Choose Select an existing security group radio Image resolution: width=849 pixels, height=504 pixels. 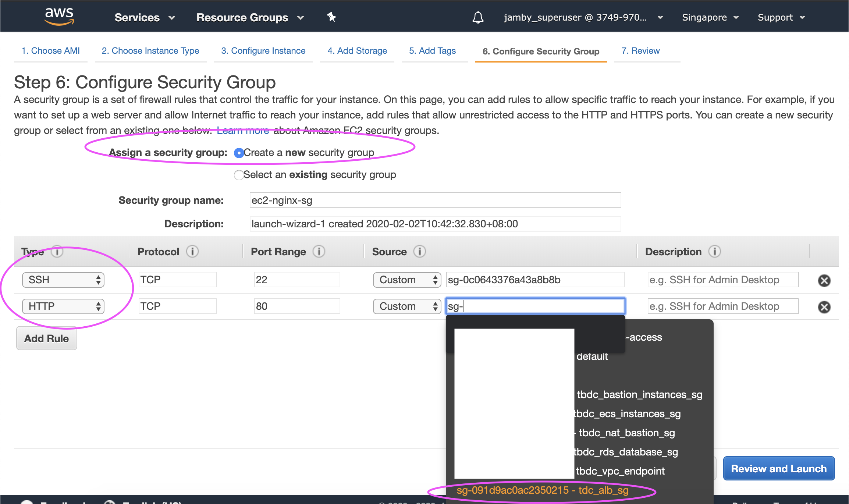pyautogui.click(x=239, y=175)
